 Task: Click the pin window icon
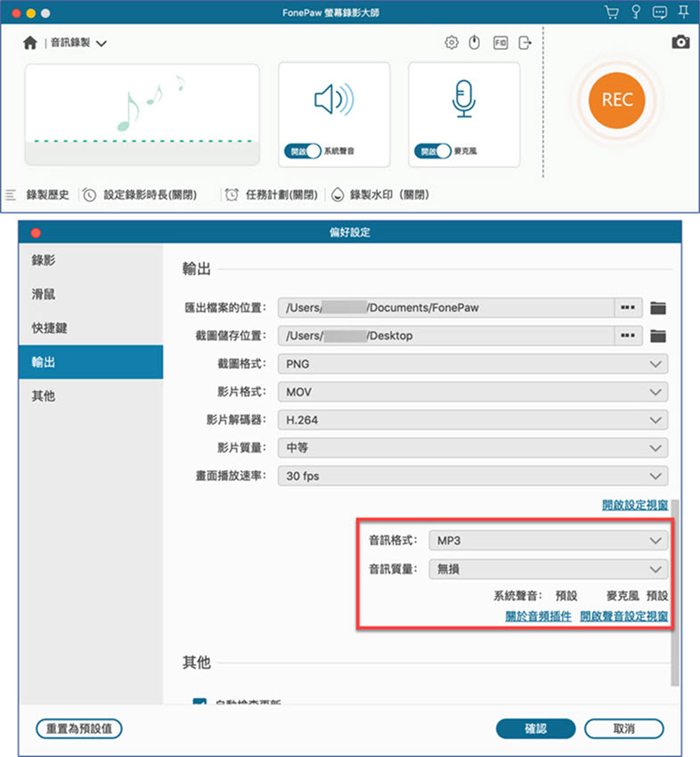pyautogui.click(x=684, y=12)
